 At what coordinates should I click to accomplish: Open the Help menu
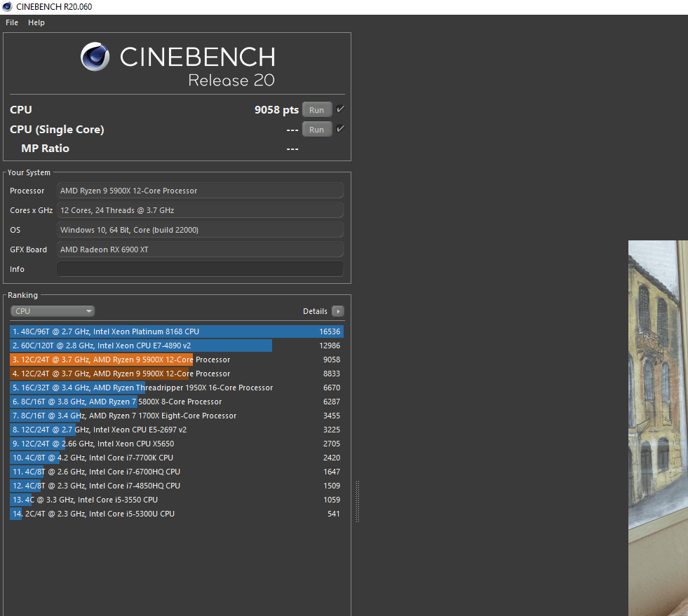click(x=36, y=22)
